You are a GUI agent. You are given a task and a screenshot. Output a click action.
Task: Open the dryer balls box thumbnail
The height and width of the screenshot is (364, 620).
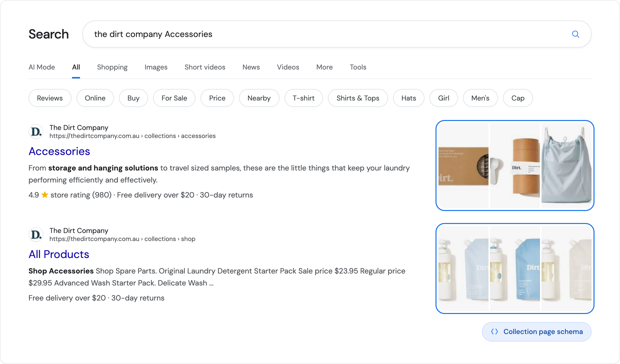463,165
